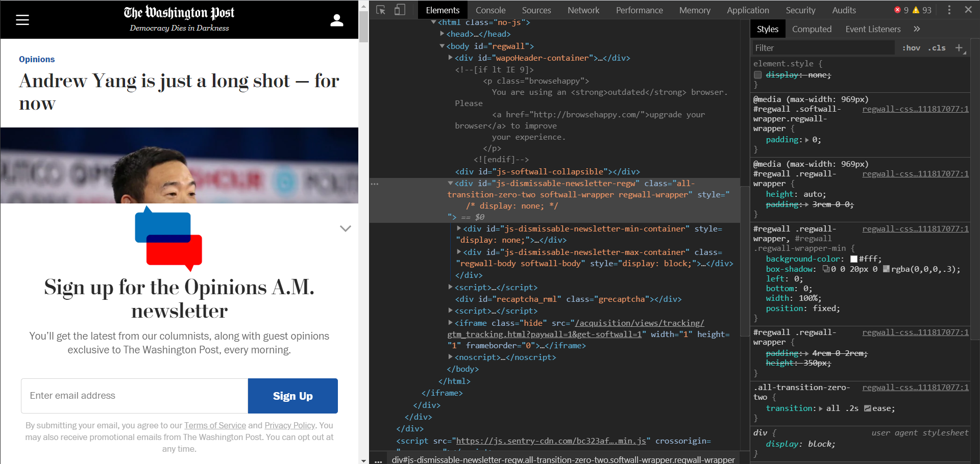This screenshot has width=980, height=464.
Task: Click the yellow warning count indicator
Action: [922, 10]
